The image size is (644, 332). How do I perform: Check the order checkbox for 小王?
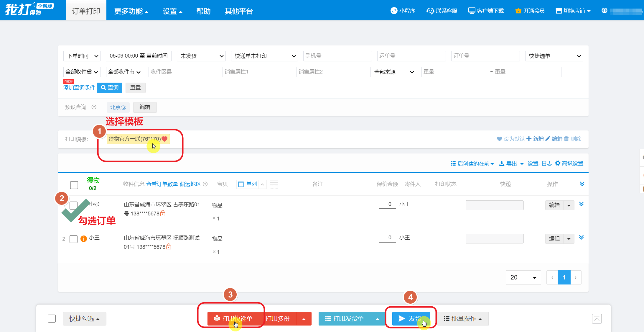(x=73, y=239)
